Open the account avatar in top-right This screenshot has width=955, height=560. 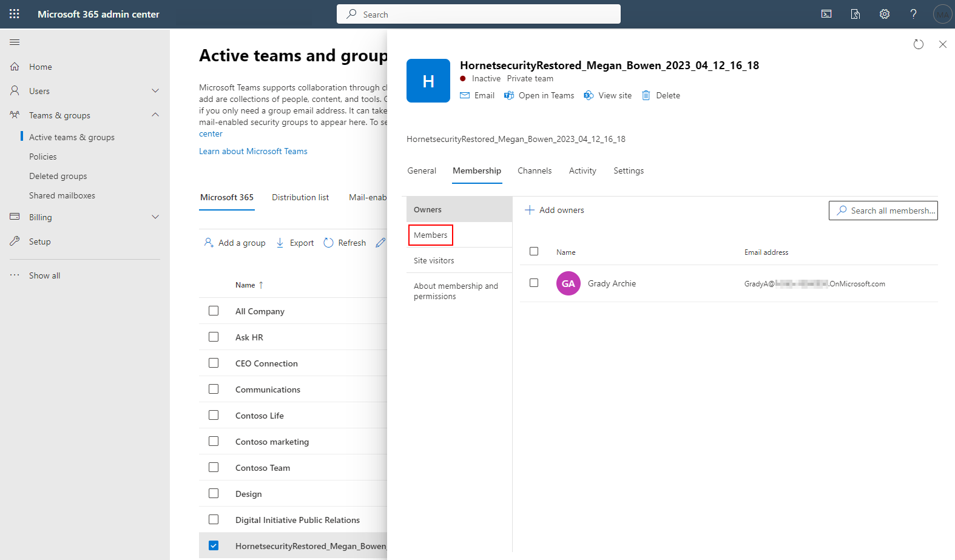pos(942,14)
